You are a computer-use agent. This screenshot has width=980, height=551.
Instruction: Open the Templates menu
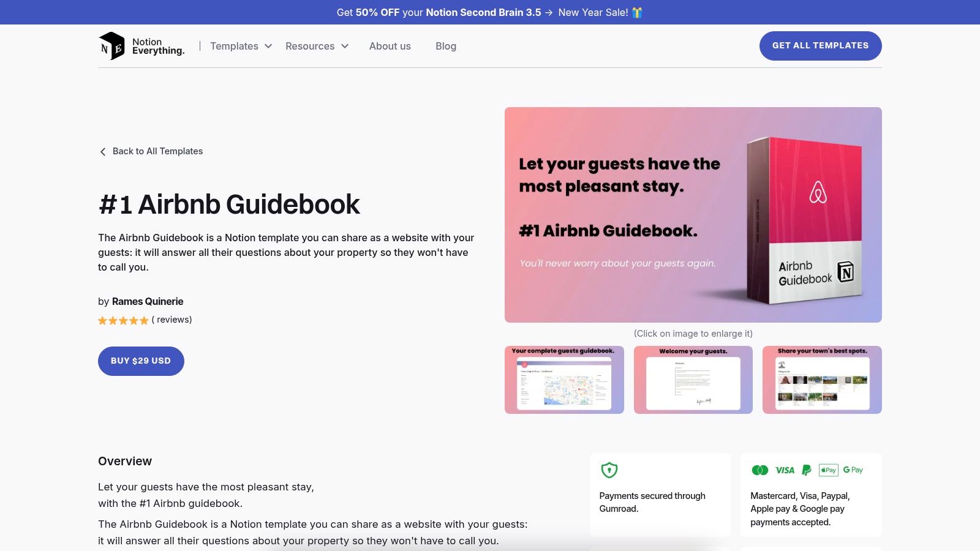tap(241, 46)
